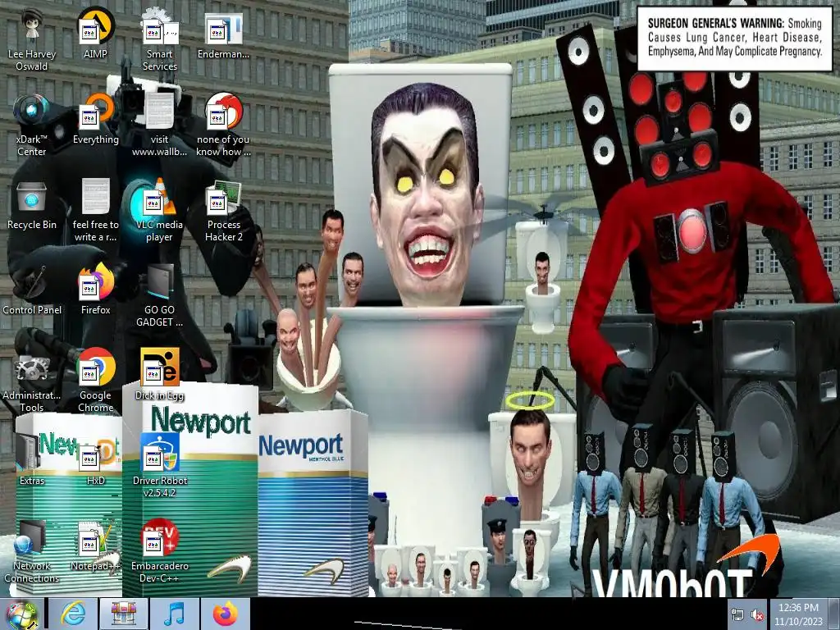Select the GO GO GADGET... icon
The height and width of the screenshot is (630, 840).
coord(160,295)
